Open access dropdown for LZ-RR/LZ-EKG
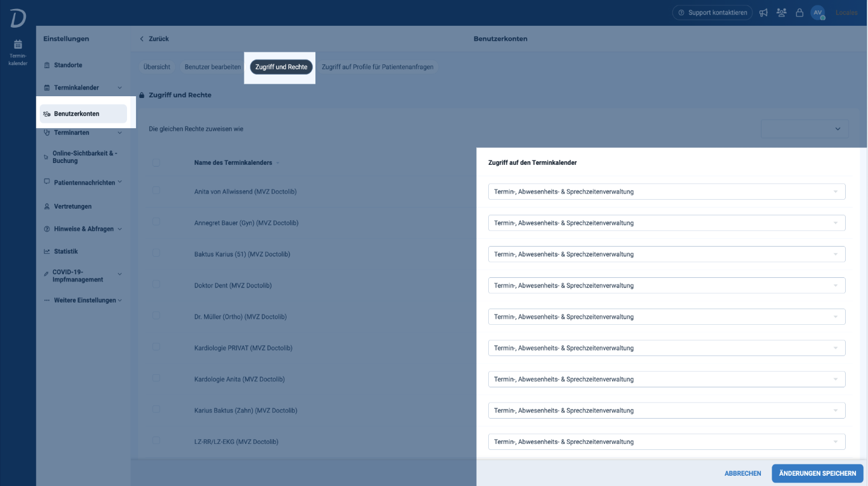This screenshot has height=486, width=868. (x=666, y=442)
